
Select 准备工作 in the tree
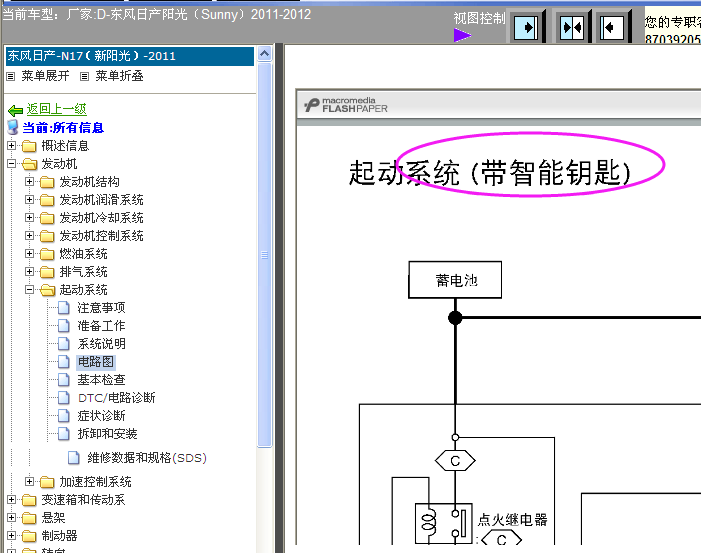[101, 325]
